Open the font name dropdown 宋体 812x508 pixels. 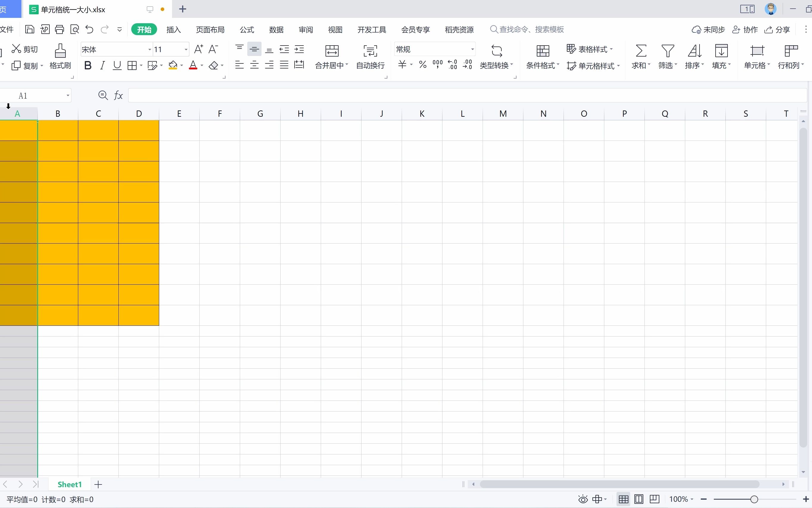pyautogui.click(x=150, y=50)
